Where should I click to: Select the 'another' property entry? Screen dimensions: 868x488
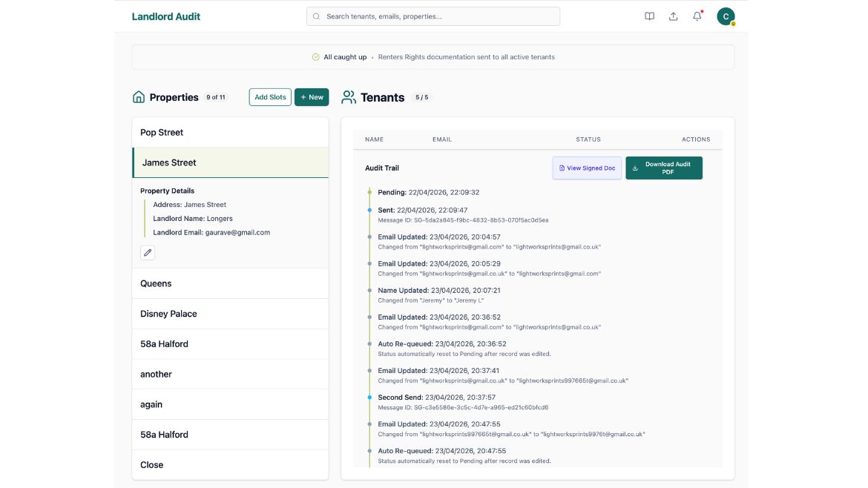point(230,374)
